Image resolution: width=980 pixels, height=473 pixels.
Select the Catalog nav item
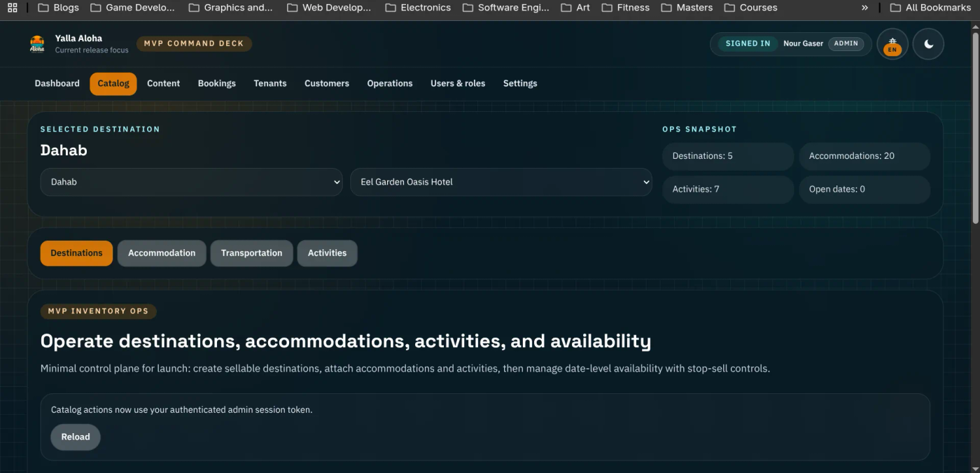click(113, 83)
